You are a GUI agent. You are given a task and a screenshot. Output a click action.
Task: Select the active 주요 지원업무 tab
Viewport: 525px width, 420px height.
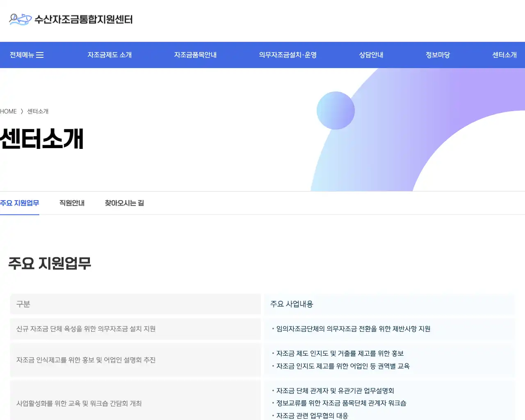[x=20, y=203]
